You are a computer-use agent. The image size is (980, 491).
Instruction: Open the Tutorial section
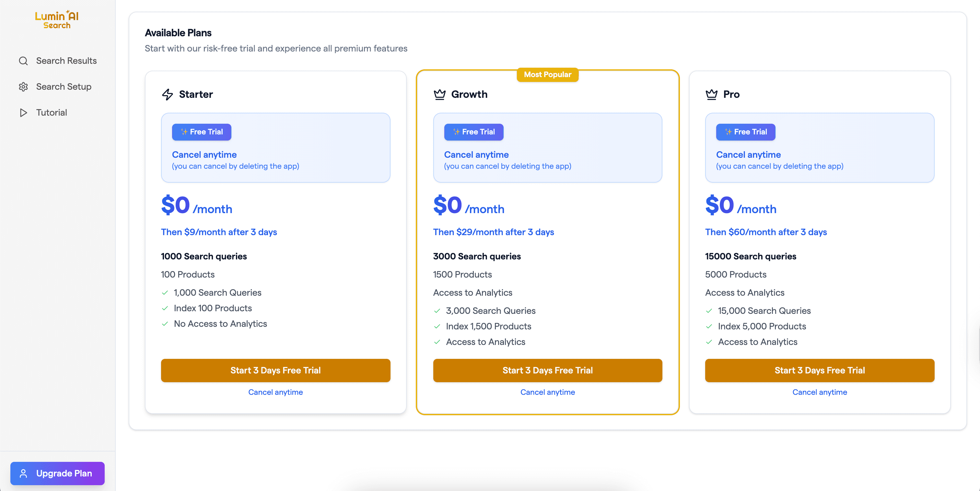click(x=51, y=113)
